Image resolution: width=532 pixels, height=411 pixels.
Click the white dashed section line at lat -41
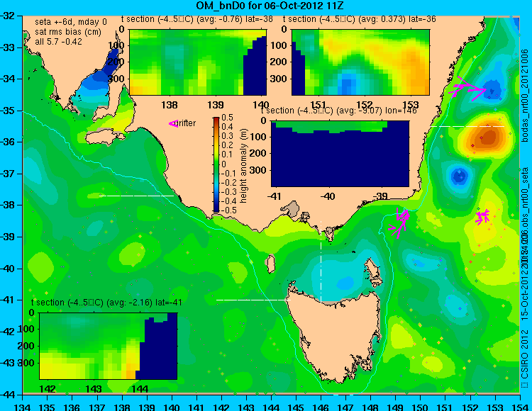click(x=253, y=300)
